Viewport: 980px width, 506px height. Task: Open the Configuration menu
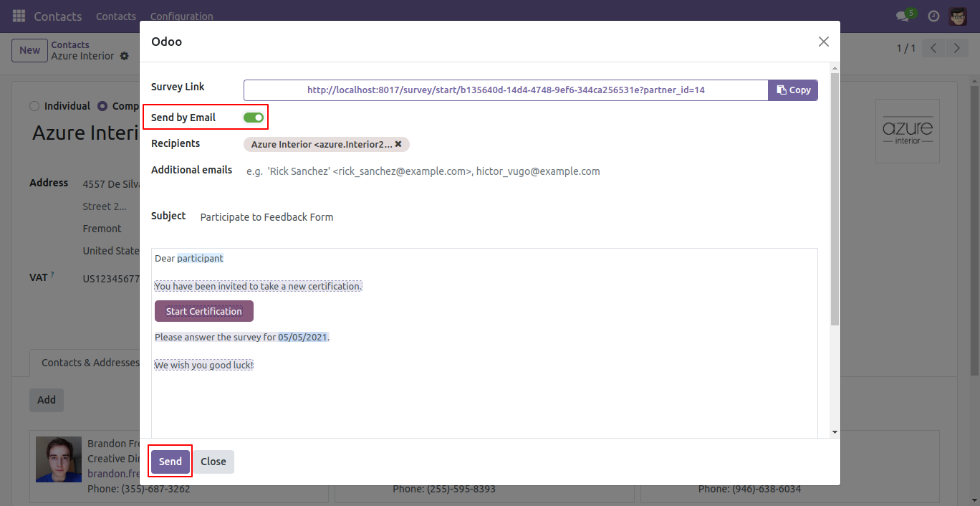click(x=182, y=16)
